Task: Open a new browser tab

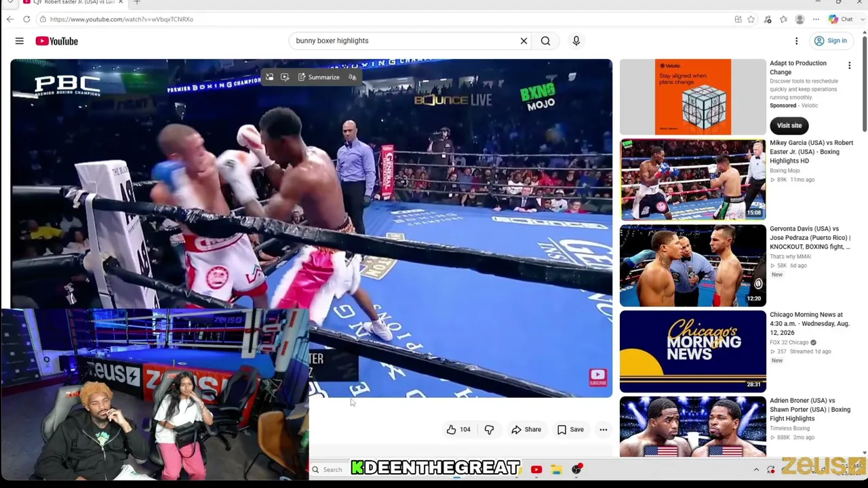Action: pyautogui.click(x=136, y=3)
